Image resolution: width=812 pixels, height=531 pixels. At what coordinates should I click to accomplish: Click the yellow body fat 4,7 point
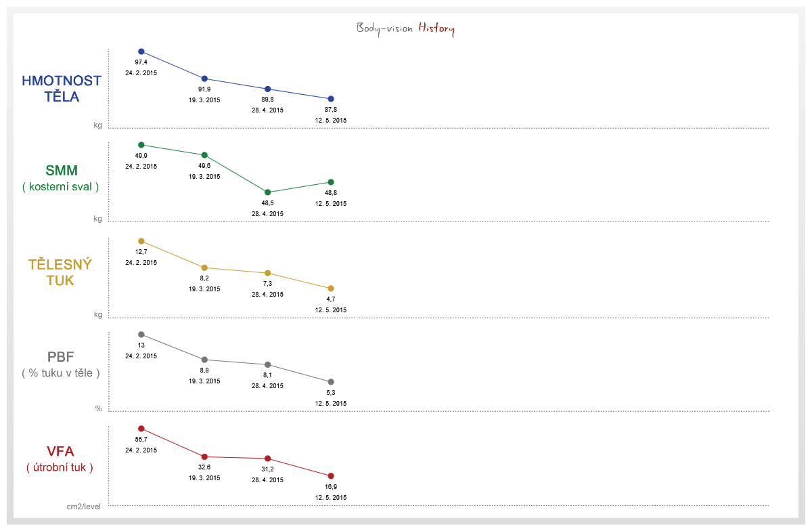[331, 289]
